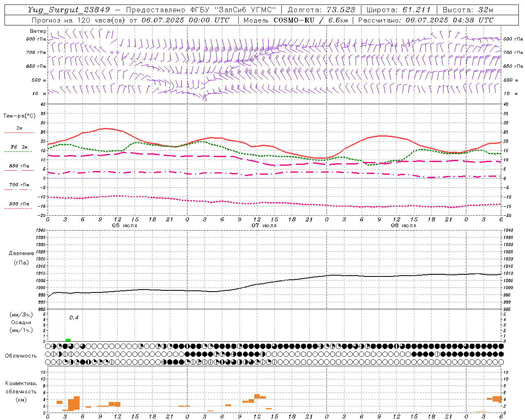Click the "Конвективн." convective cloud label

pyautogui.click(x=21, y=383)
